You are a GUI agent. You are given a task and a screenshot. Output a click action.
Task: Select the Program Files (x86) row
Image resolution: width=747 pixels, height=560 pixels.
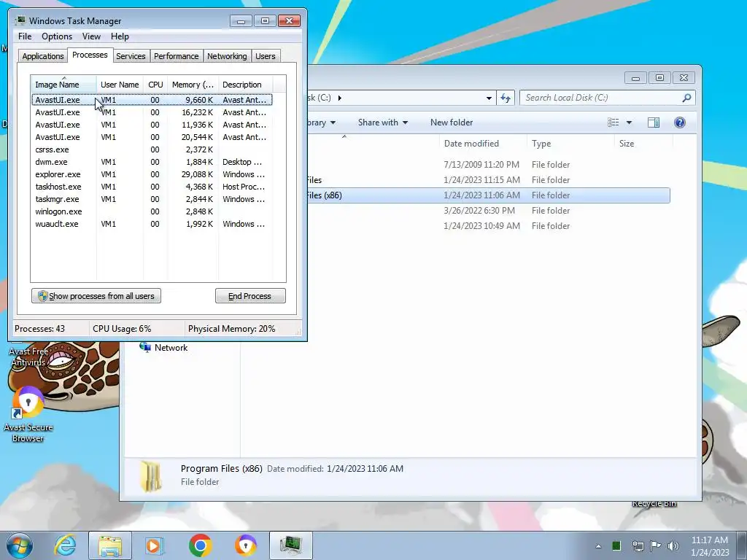point(488,195)
